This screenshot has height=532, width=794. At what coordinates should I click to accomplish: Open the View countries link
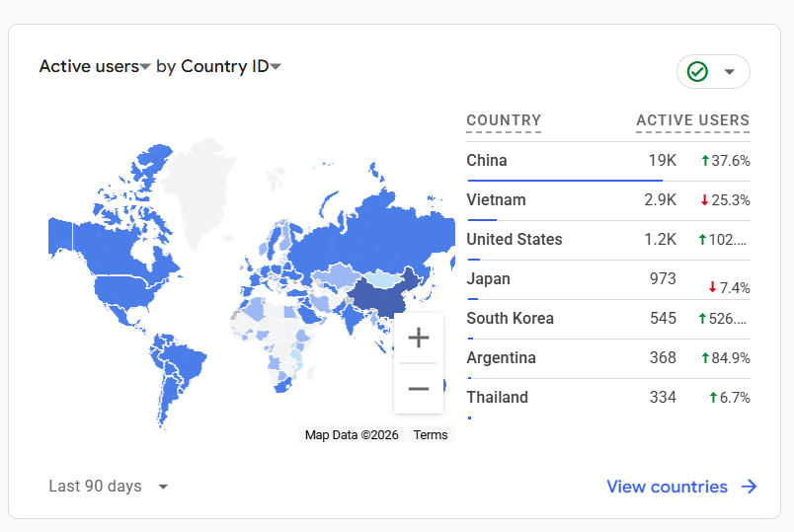[x=682, y=487]
